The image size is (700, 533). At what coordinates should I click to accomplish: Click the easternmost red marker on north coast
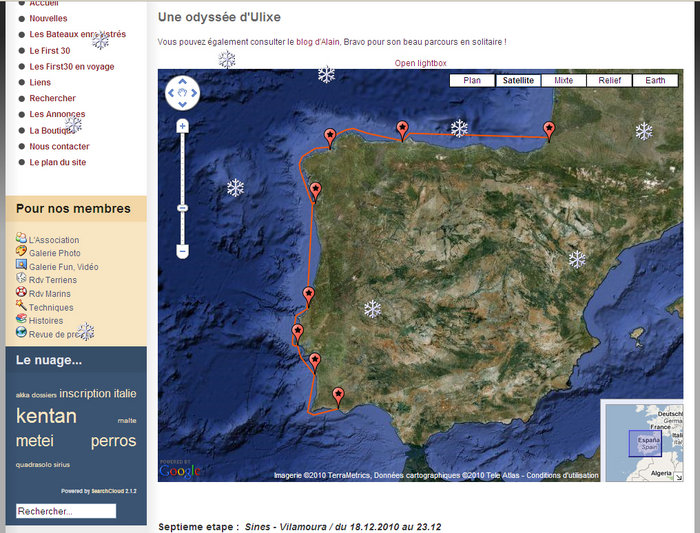click(x=549, y=129)
